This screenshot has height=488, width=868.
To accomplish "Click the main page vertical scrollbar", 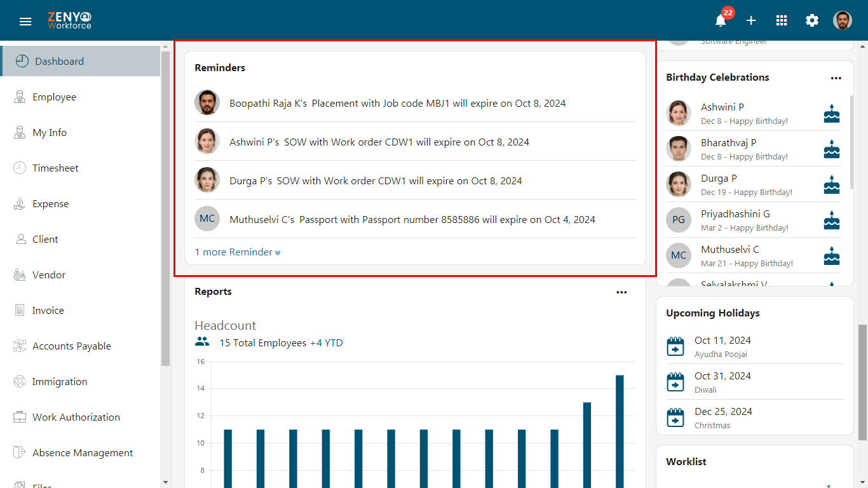I will (862, 383).
